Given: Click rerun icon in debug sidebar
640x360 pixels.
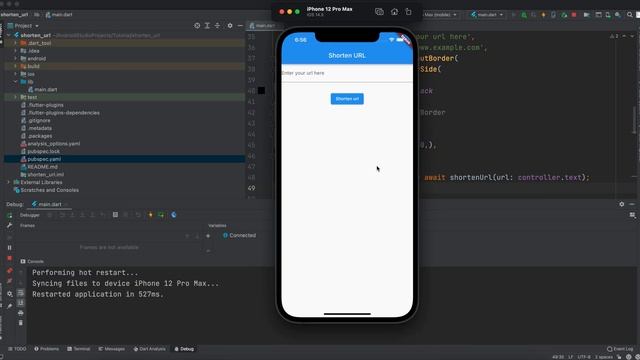Looking at the screenshot, I should point(9,216).
